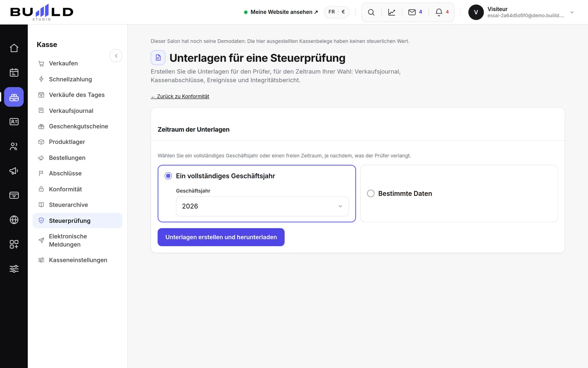Click the lightning icon next to Schnellzahlung
588x368 pixels.
click(x=41, y=79)
